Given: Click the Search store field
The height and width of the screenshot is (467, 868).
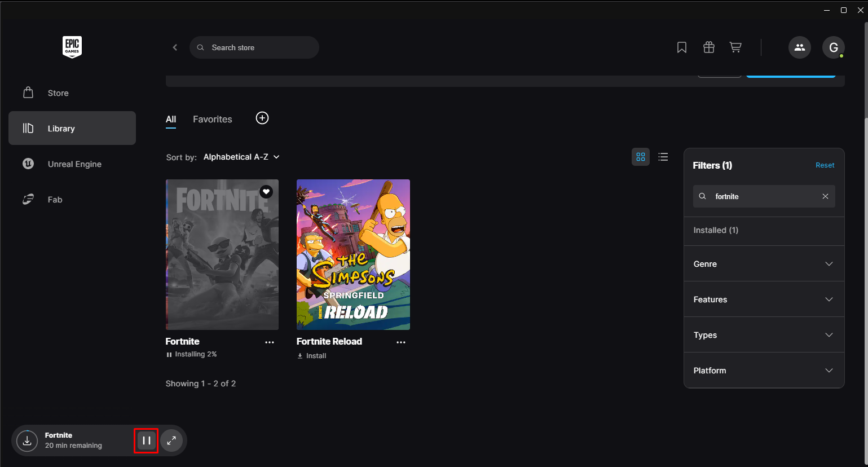Looking at the screenshot, I should pos(254,47).
